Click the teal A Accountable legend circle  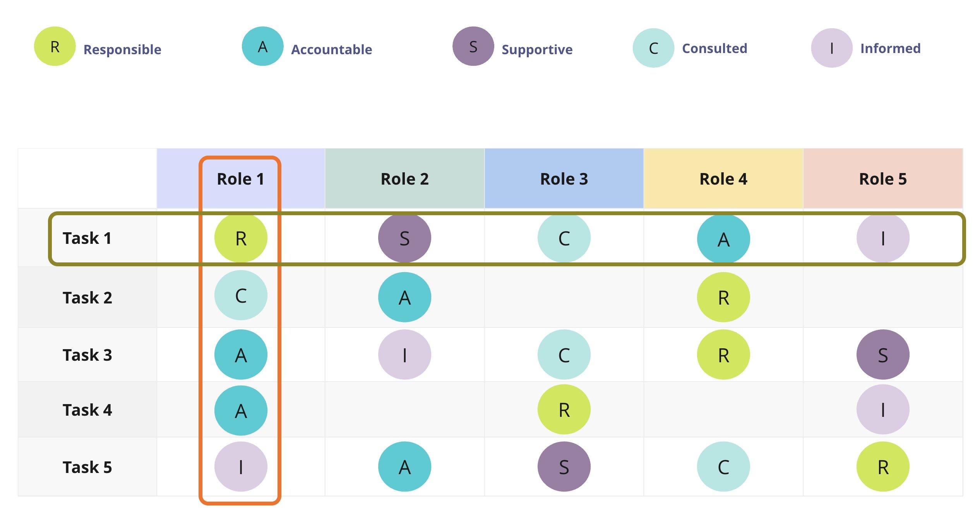click(262, 46)
